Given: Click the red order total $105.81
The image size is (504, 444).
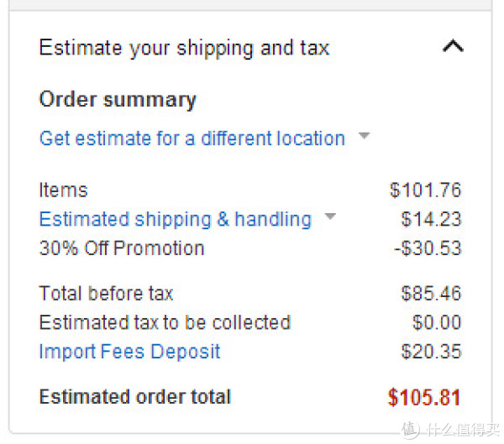Looking at the screenshot, I should 424,397.
